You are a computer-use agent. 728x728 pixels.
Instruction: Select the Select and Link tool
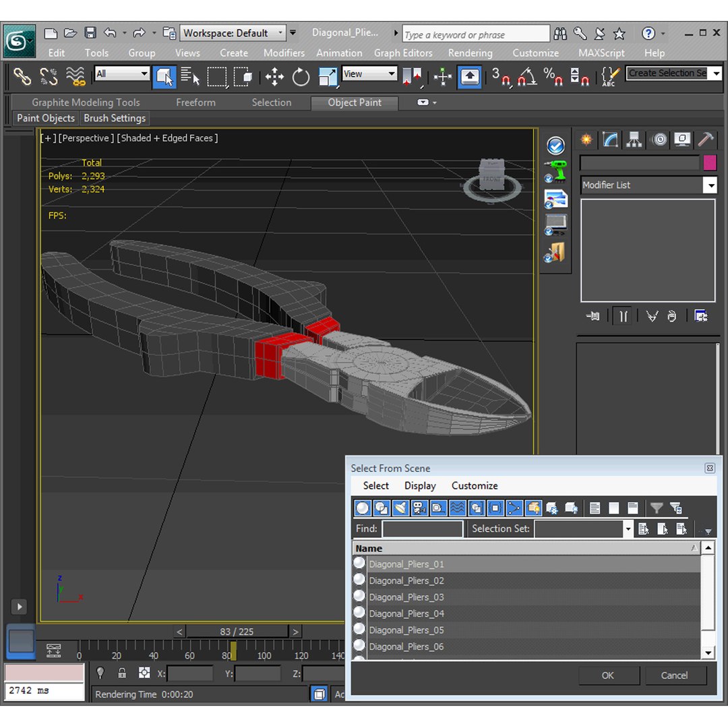pos(22,76)
